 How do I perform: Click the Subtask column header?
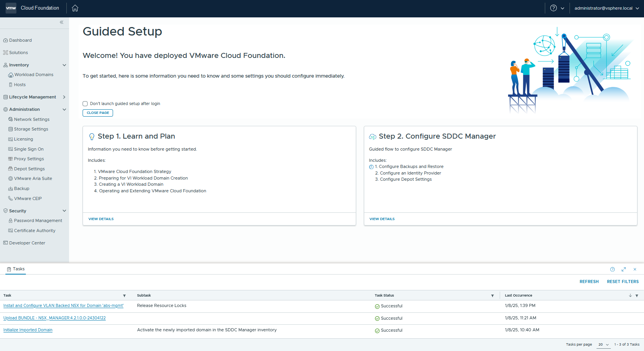coord(144,296)
